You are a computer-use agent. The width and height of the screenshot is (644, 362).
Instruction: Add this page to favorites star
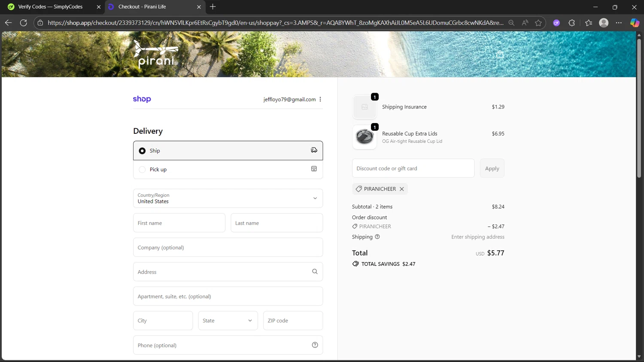click(x=538, y=23)
